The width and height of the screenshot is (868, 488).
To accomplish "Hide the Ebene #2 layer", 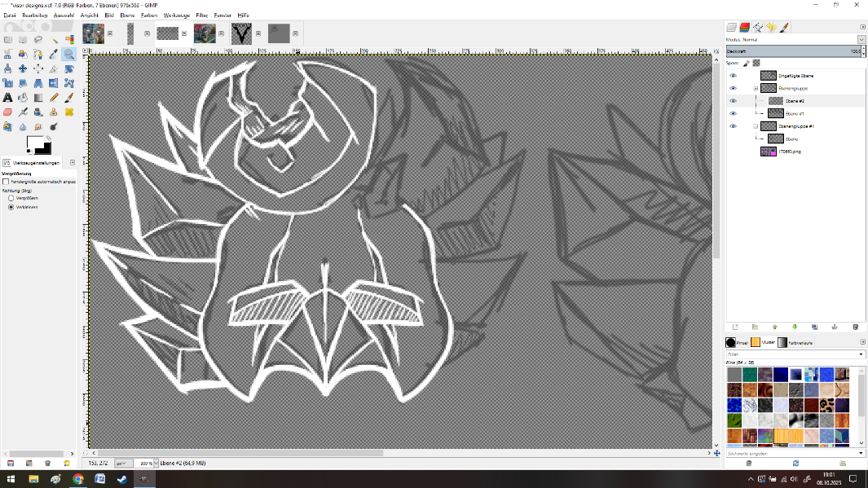I will point(733,101).
